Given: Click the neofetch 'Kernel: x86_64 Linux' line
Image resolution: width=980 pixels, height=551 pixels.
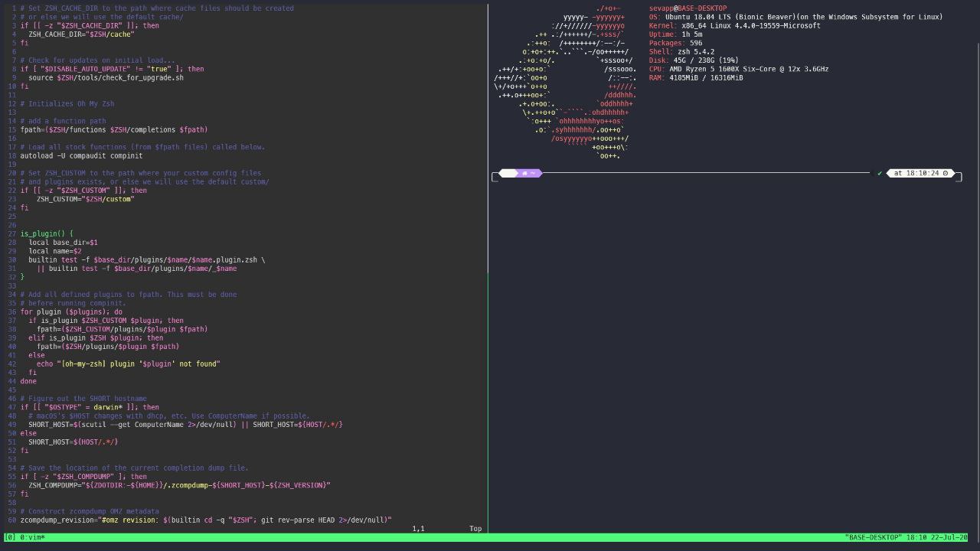Looking at the screenshot, I should tap(734, 26).
